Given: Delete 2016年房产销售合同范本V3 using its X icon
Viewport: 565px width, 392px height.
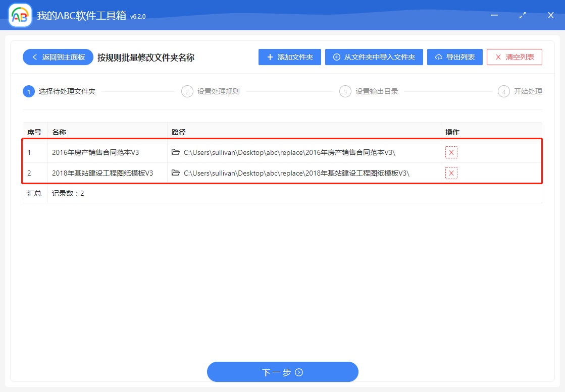Looking at the screenshot, I should pyautogui.click(x=451, y=151).
